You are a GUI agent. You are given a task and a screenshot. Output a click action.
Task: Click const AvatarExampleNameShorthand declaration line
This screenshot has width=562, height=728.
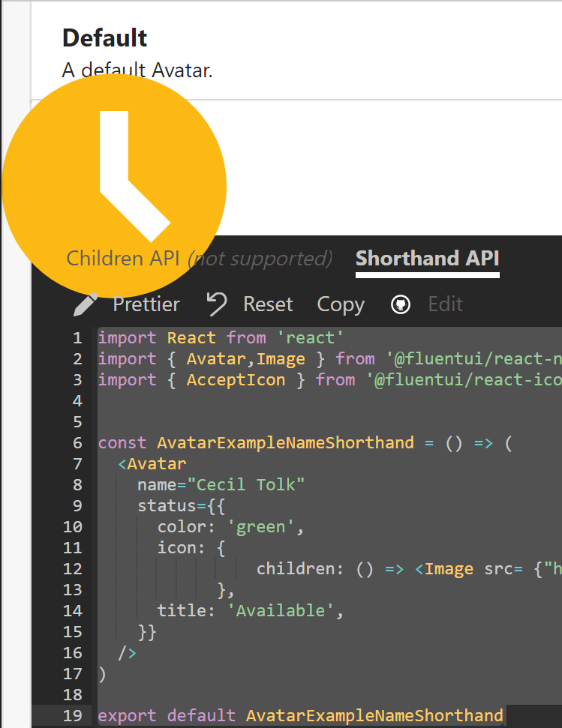coord(305,443)
